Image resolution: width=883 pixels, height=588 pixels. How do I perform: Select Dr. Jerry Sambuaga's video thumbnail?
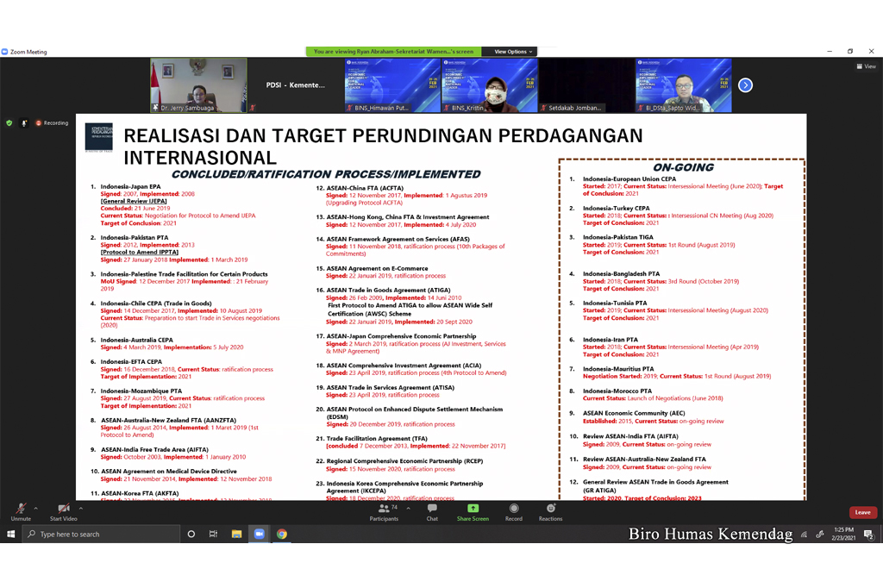(199, 85)
